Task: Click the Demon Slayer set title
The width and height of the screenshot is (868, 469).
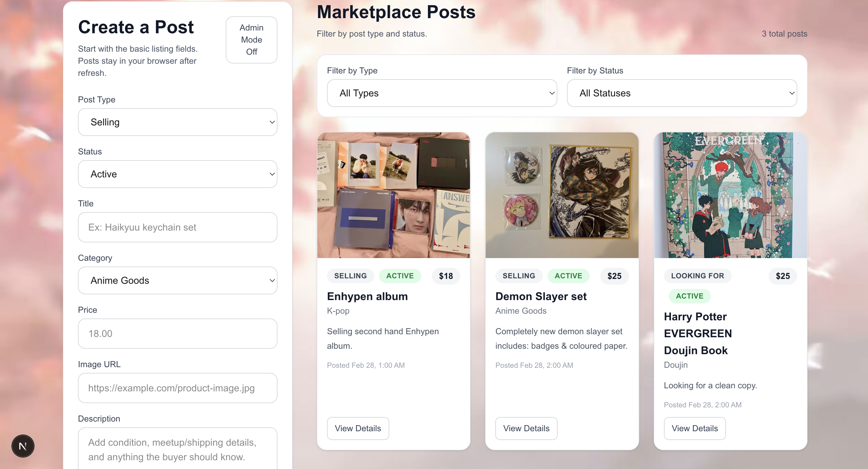Action: click(x=540, y=296)
